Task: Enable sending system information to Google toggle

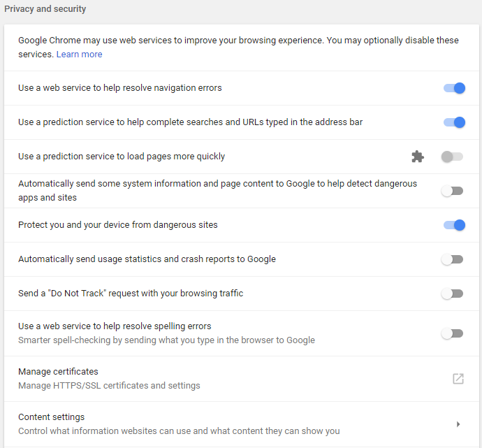Action: coord(452,191)
